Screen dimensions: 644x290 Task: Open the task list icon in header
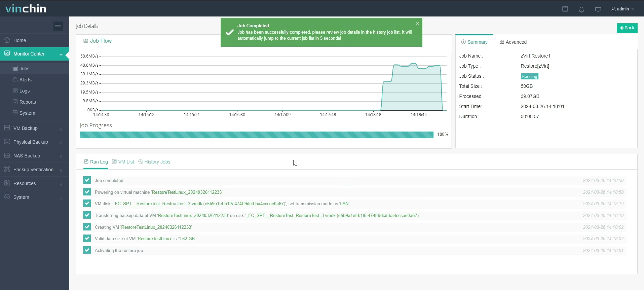coord(565,9)
